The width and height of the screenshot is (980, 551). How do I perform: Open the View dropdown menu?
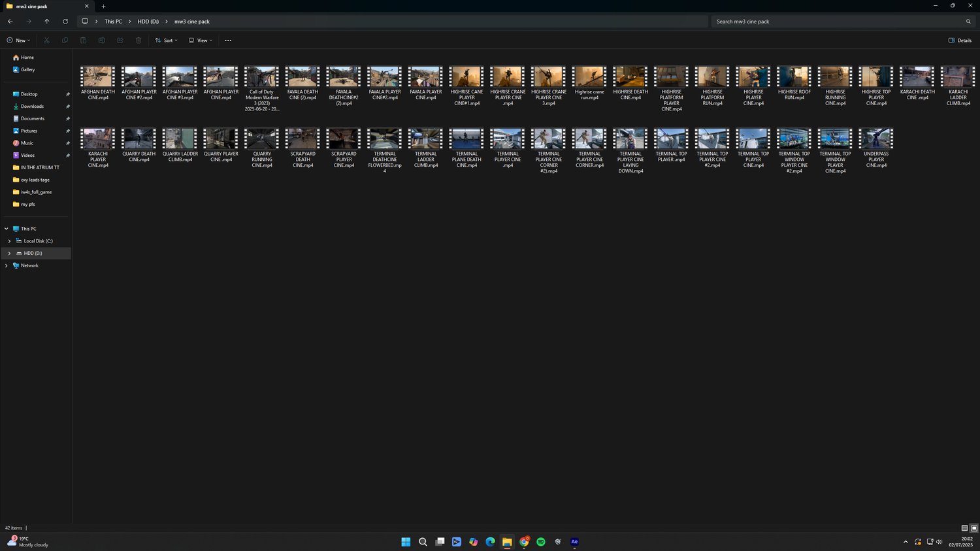[x=201, y=41]
